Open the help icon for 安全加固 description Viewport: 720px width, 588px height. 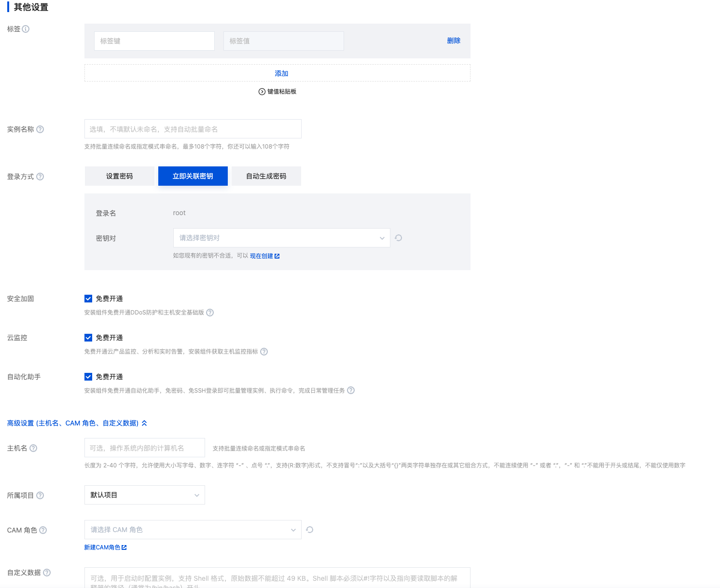(210, 313)
